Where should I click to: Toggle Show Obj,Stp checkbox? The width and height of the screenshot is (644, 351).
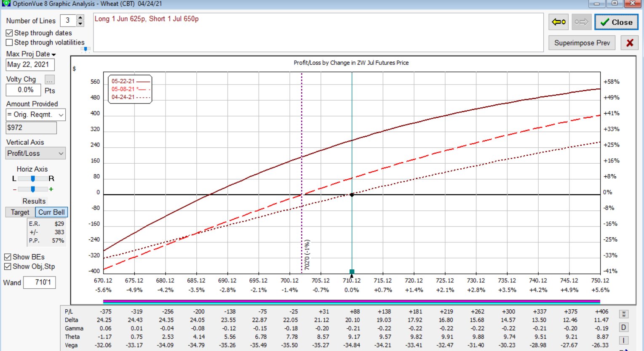(x=8, y=266)
